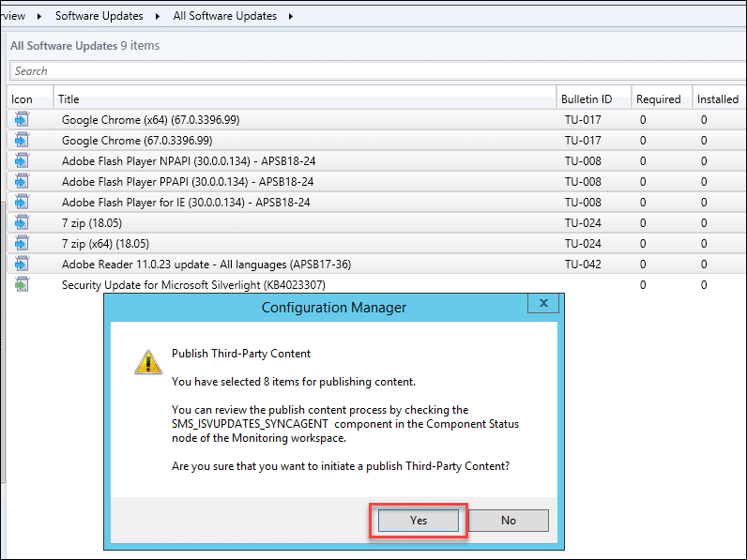Expand the arrow before Software Updates breadcrumb
Screen dimensions: 747x560
[x=39, y=16]
